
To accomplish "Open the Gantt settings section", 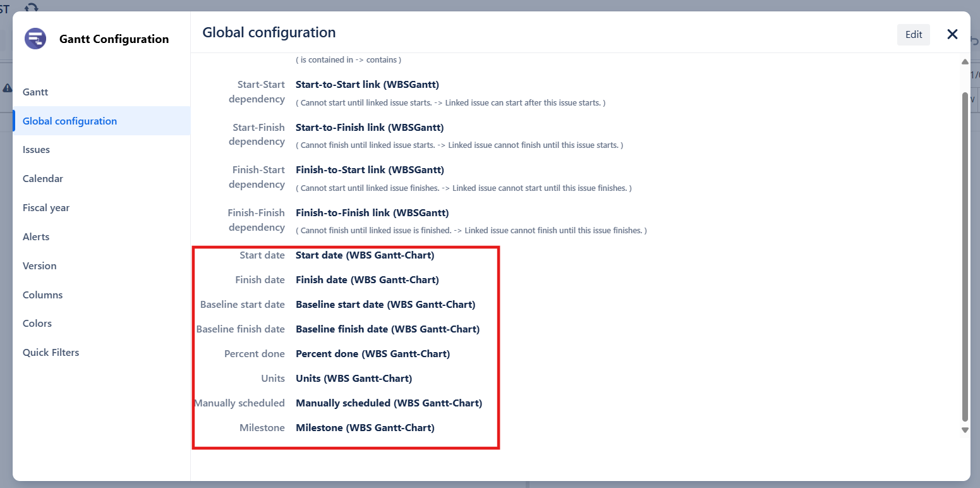I will click(x=35, y=92).
